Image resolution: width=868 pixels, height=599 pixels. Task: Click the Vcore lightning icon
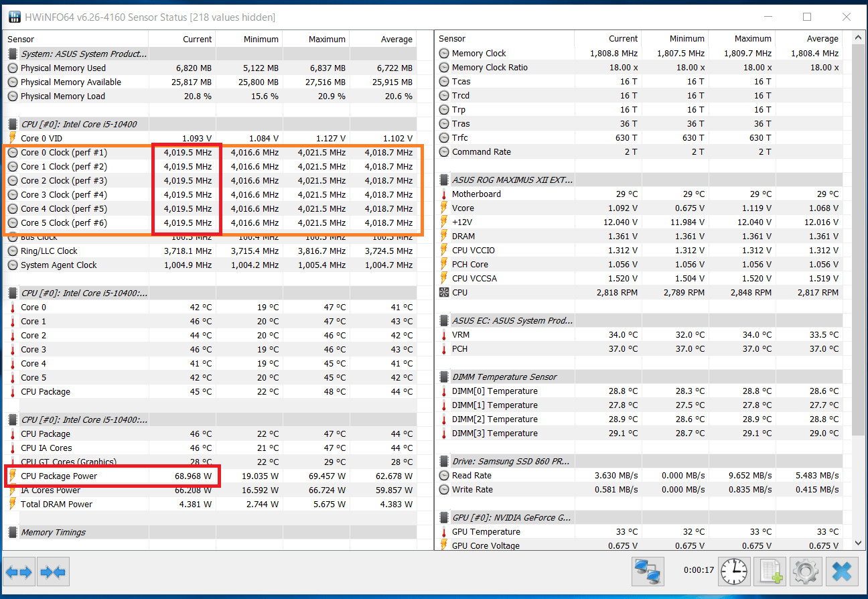[444, 208]
